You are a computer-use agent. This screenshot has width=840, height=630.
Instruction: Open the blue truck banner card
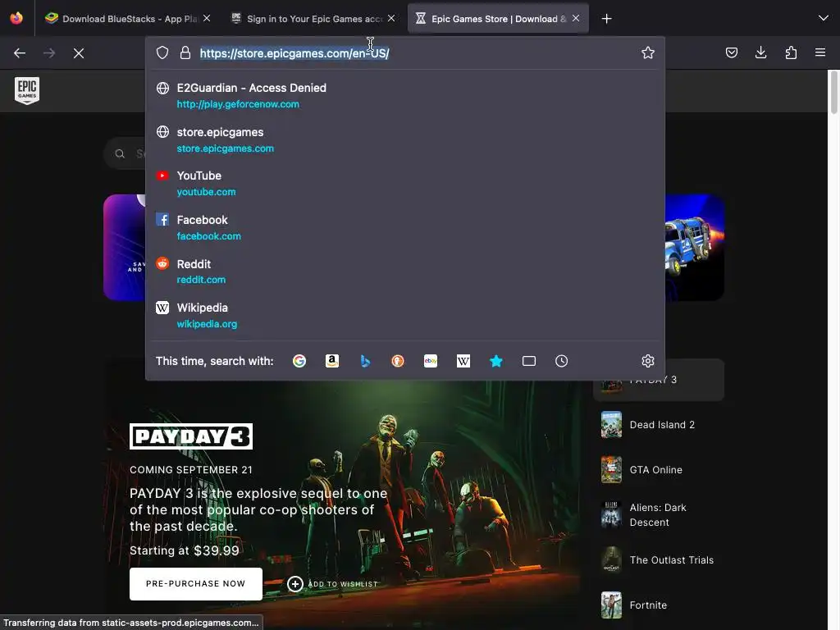point(694,248)
